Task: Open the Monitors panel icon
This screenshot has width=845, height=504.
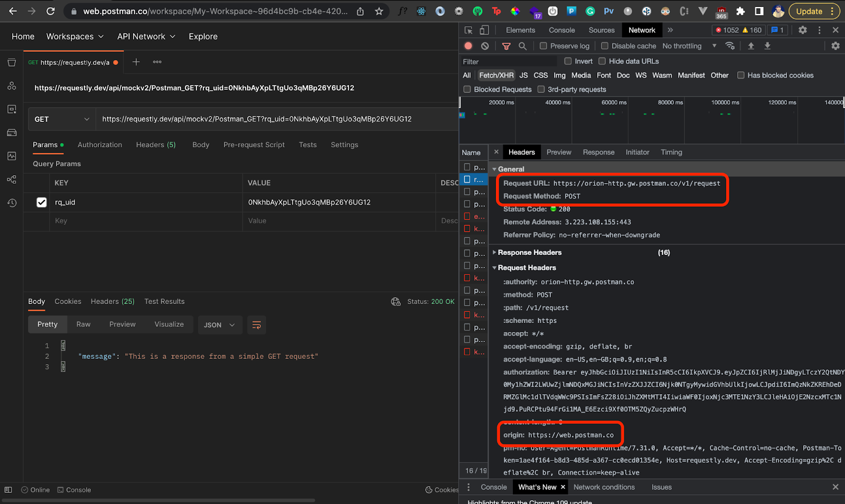Action: pyautogui.click(x=12, y=156)
